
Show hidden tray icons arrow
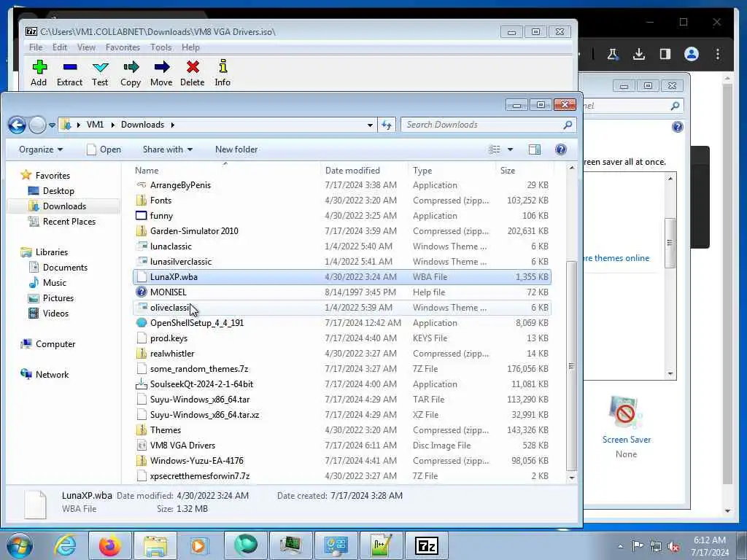point(620,546)
